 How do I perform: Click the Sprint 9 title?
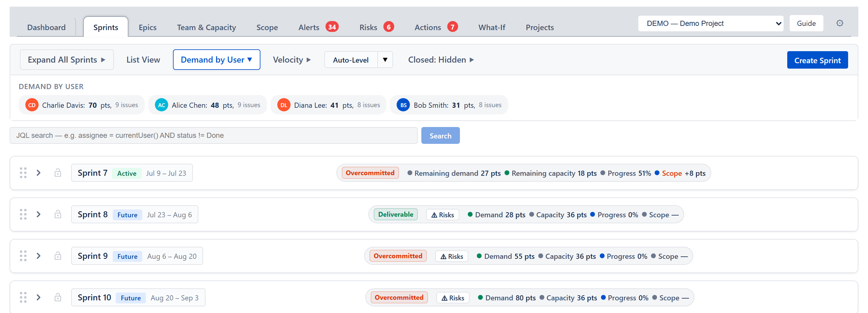93,256
